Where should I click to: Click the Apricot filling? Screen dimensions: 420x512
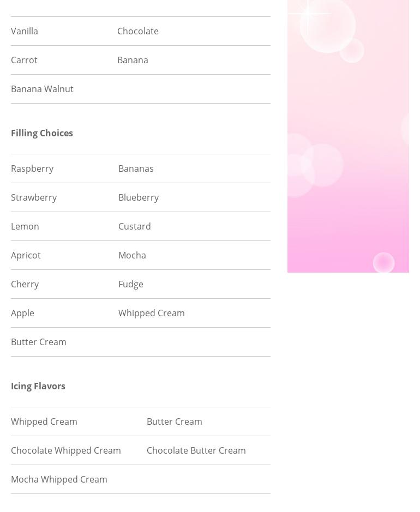(26, 255)
